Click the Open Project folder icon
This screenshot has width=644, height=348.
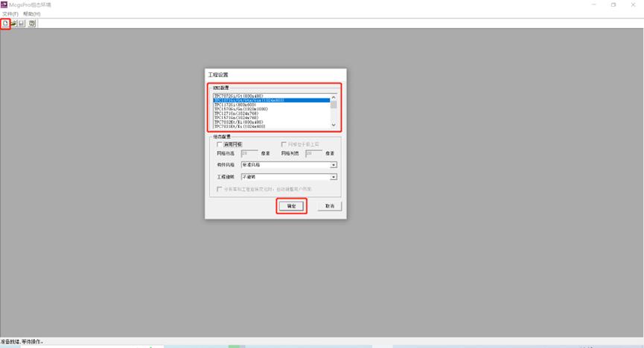tap(13, 23)
